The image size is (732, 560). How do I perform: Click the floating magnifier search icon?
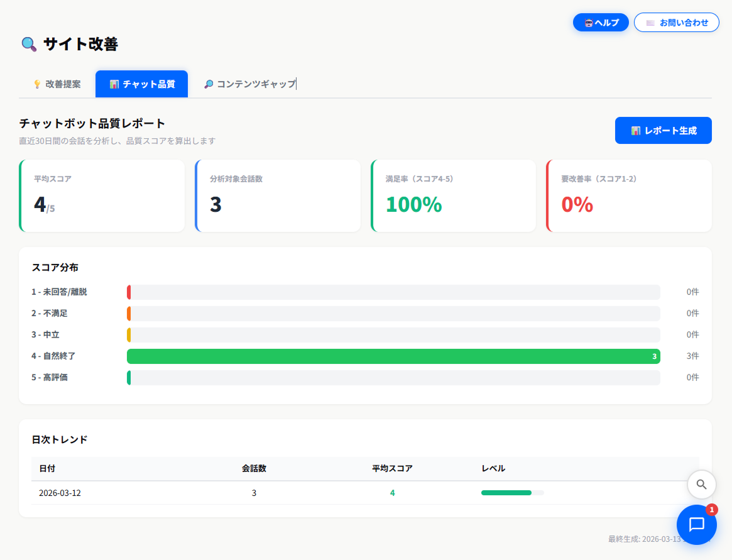pos(702,485)
